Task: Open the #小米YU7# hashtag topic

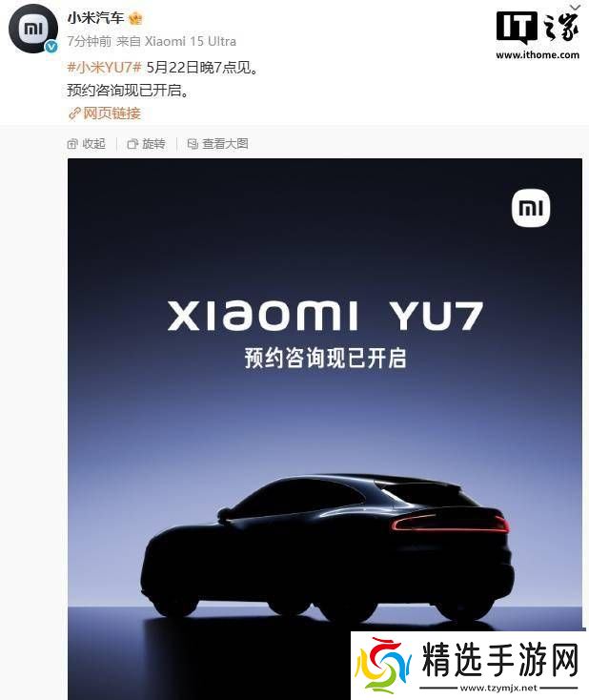Action: coord(105,68)
